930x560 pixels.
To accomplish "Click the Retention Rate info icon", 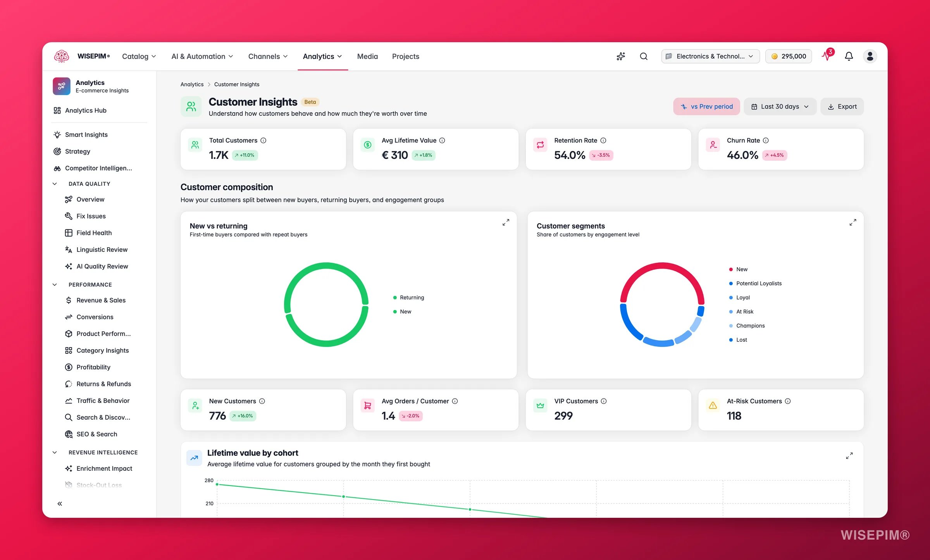I will (x=603, y=140).
